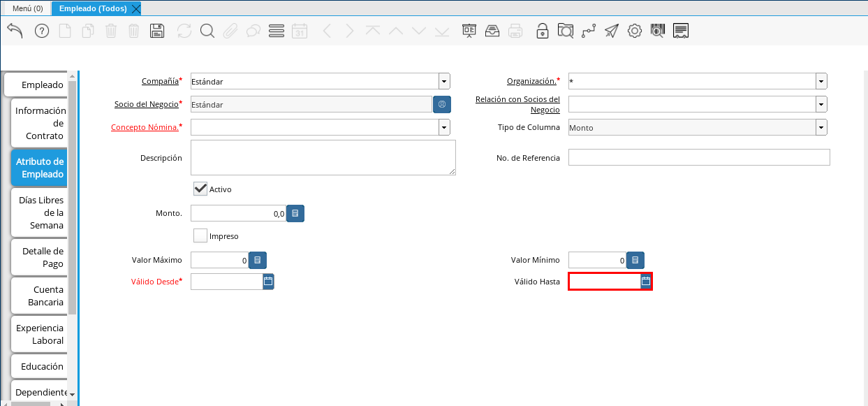This screenshot has height=406, width=868.
Task: Click the up chevron toolbar icon
Action: [x=396, y=31]
